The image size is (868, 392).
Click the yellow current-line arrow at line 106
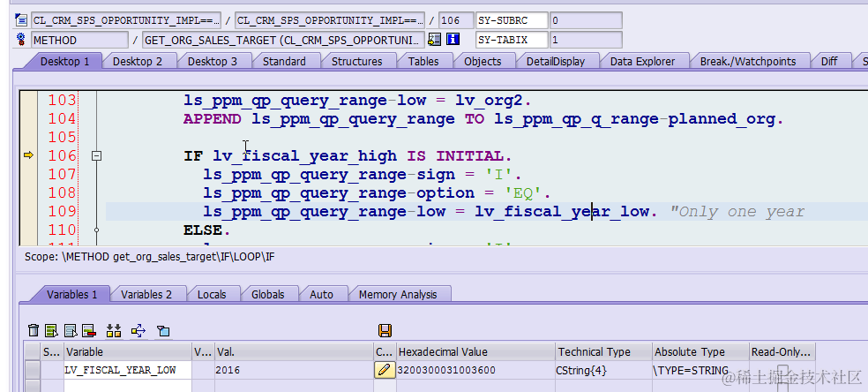coord(28,155)
